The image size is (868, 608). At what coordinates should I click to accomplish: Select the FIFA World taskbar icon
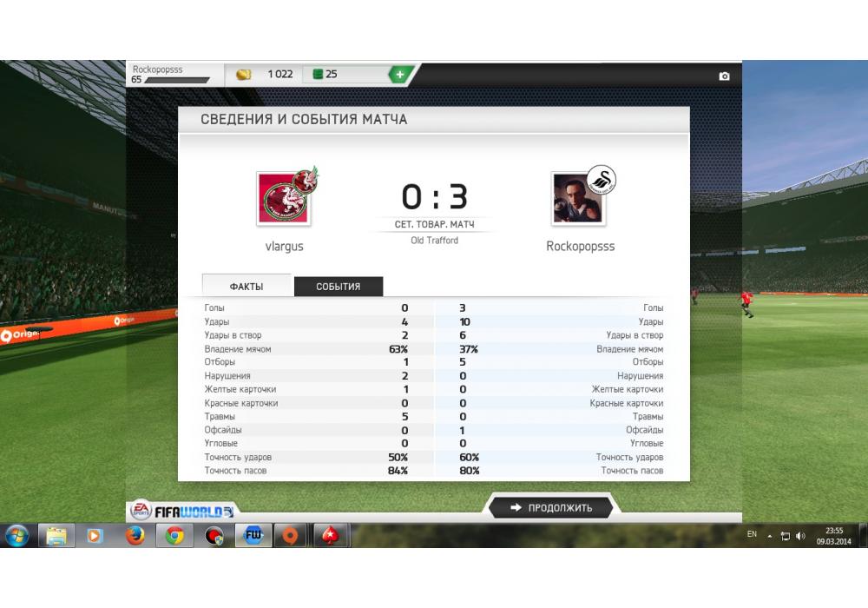253,535
